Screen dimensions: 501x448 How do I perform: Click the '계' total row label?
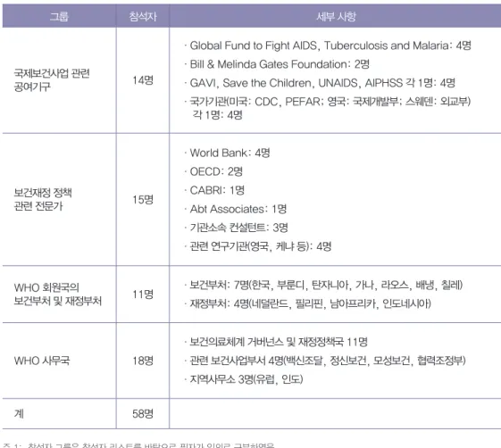[19, 414]
